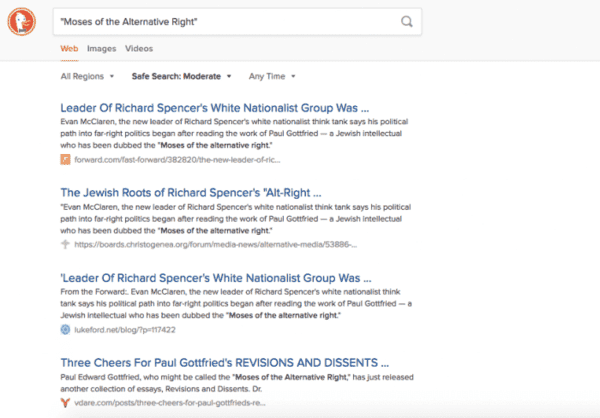Image resolution: width=600 pixels, height=418 pixels.
Task: Select the Web results tab
Action: [69, 48]
